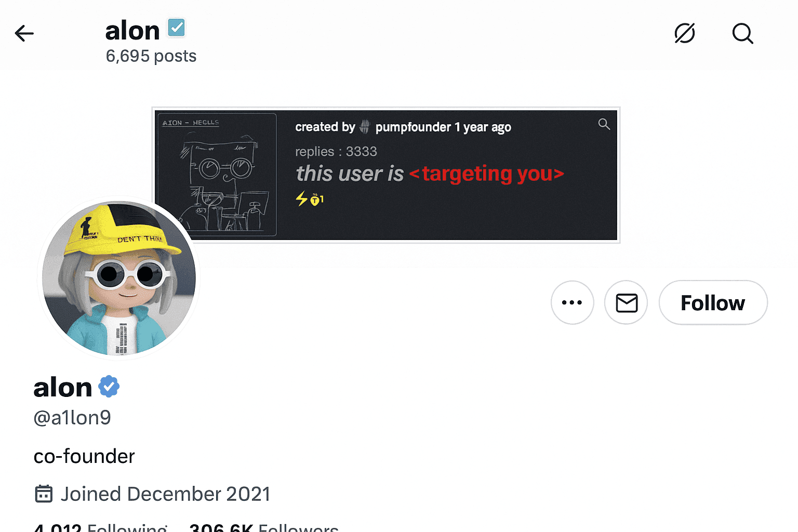Click the yellow lightning bolt in banner

[301, 198]
